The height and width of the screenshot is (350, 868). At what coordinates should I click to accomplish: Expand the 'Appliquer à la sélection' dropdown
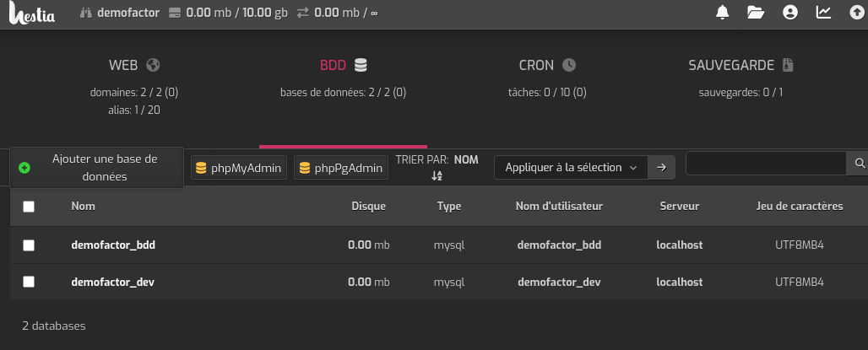tap(571, 168)
